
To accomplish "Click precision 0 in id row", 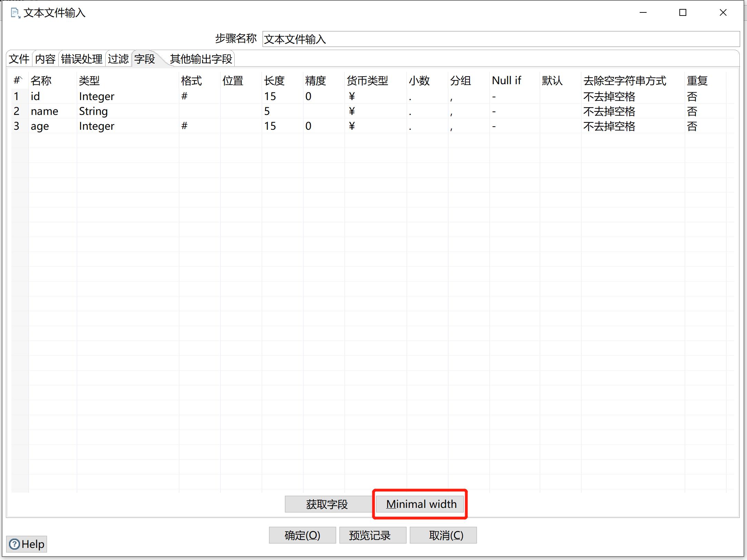I will 324,96.
